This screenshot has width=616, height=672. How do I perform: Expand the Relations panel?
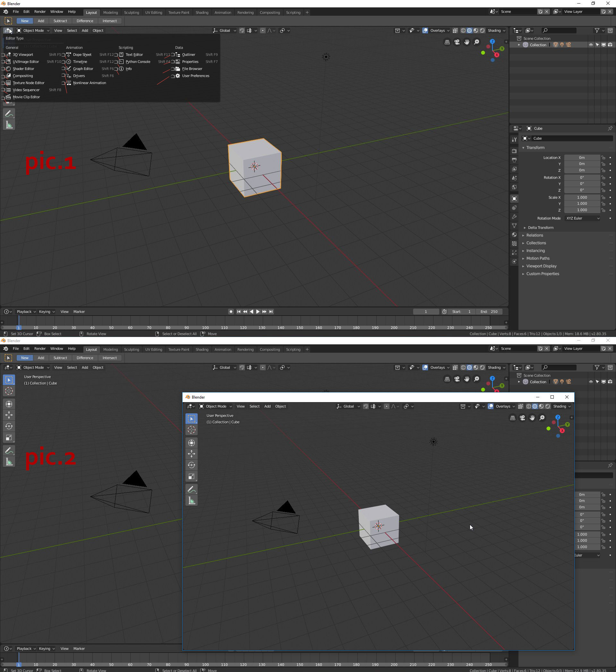coord(535,235)
